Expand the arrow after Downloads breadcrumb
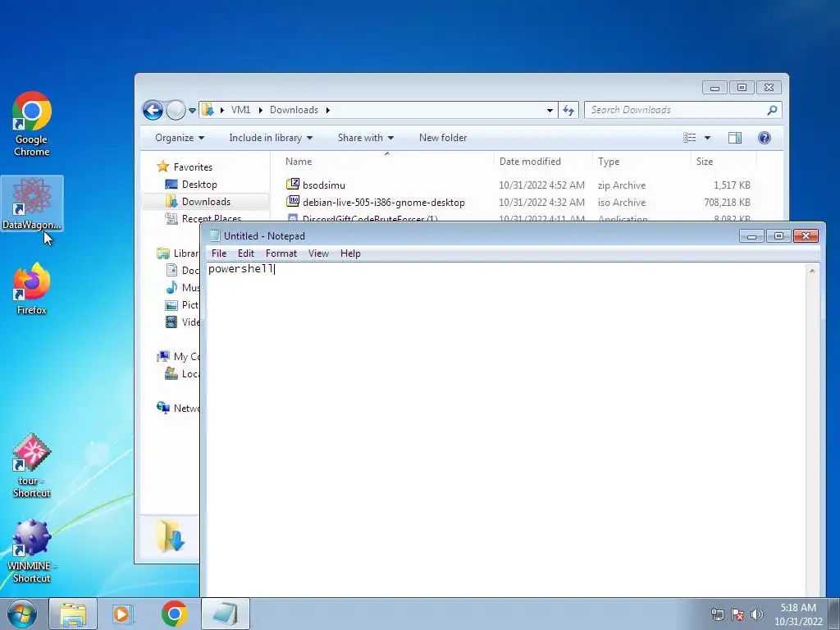The height and width of the screenshot is (630, 840). pyautogui.click(x=328, y=111)
